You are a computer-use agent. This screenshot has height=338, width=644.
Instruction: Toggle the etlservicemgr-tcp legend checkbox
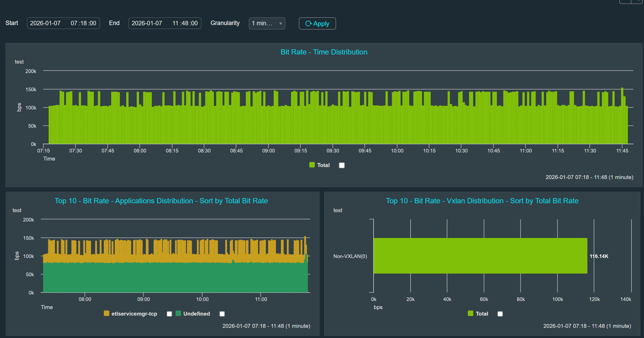pyautogui.click(x=169, y=314)
